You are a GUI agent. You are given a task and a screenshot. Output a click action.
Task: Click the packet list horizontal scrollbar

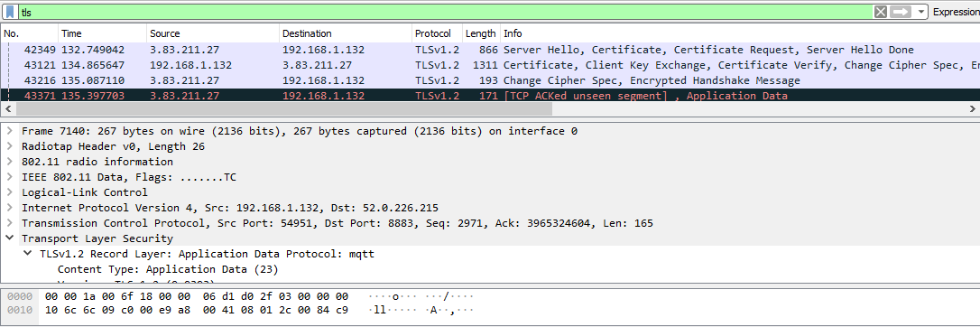(x=284, y=108)
